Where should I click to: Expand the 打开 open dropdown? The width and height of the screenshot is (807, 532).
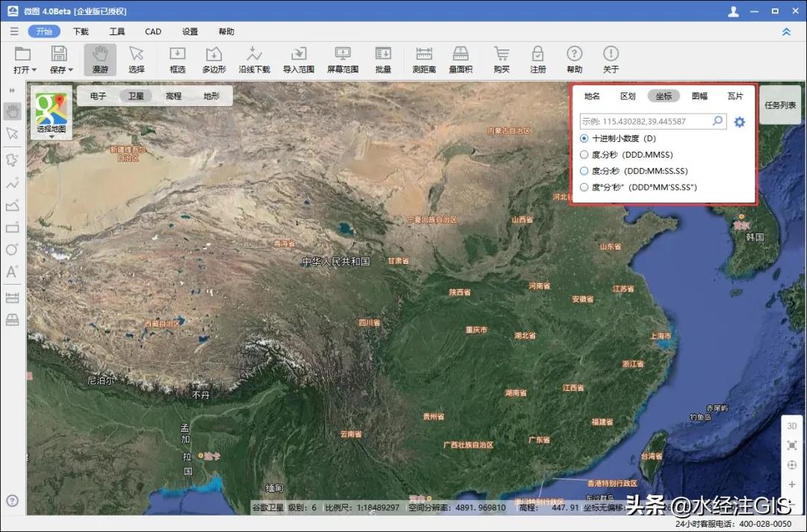[x=23, y=69]
